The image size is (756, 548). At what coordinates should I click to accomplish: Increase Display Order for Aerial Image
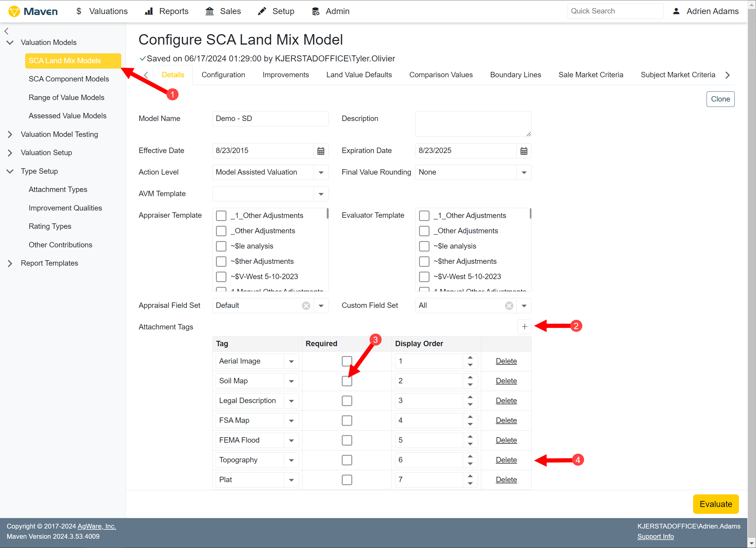tap(470, 358)
